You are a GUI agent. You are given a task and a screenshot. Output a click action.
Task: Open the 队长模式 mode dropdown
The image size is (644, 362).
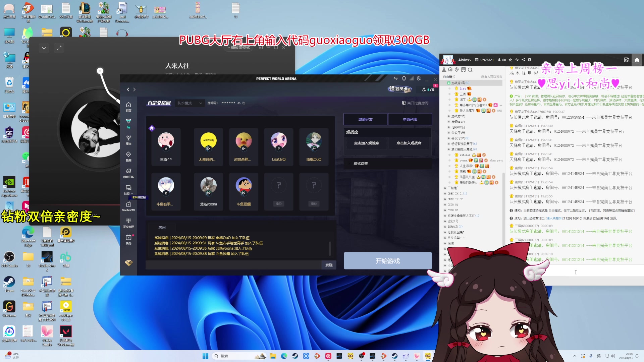(x=190, y=103)
